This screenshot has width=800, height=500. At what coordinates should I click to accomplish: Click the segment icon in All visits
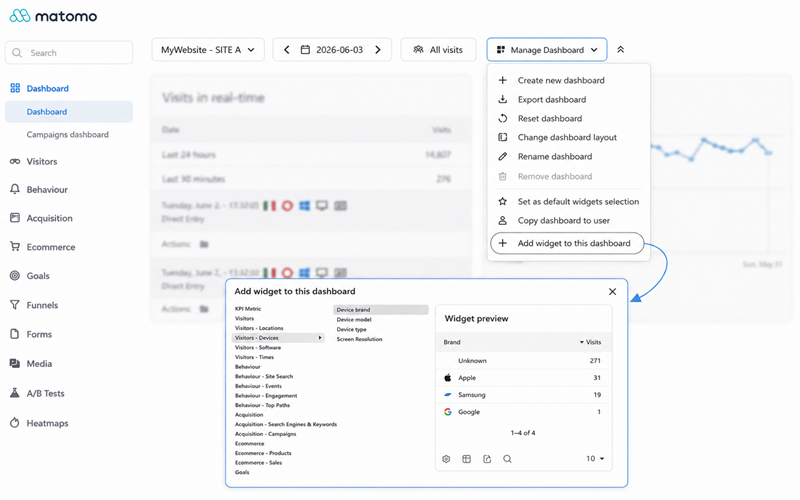[x=418, y=49]
